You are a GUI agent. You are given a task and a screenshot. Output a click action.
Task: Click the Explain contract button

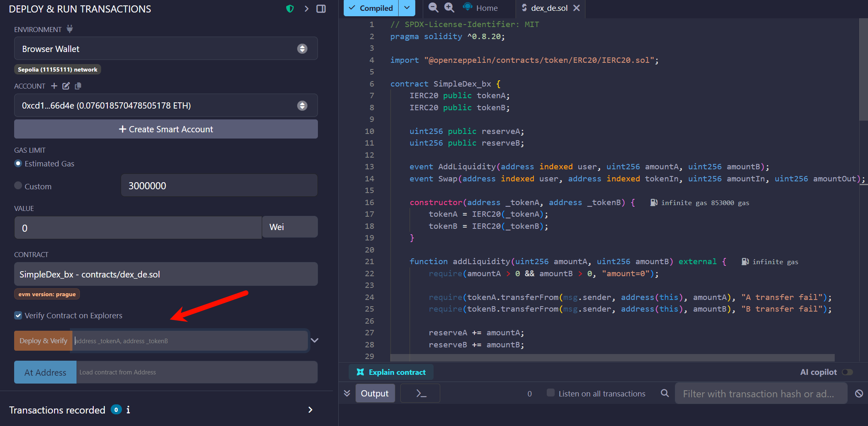click(x=391, y=372)
